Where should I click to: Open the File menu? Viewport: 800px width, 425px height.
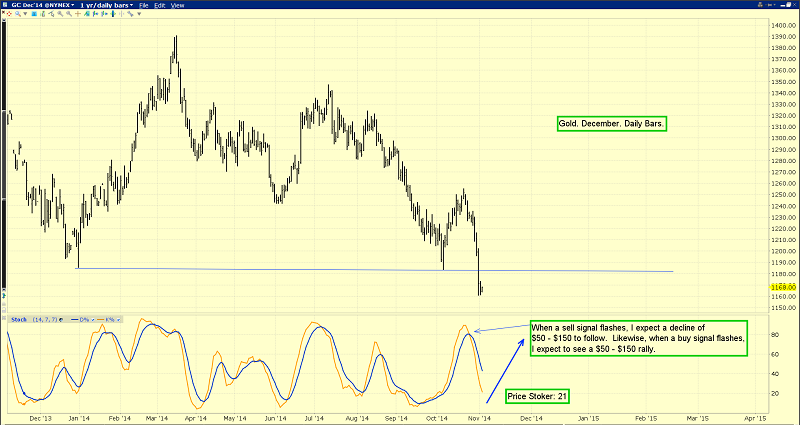coord(145,5)
